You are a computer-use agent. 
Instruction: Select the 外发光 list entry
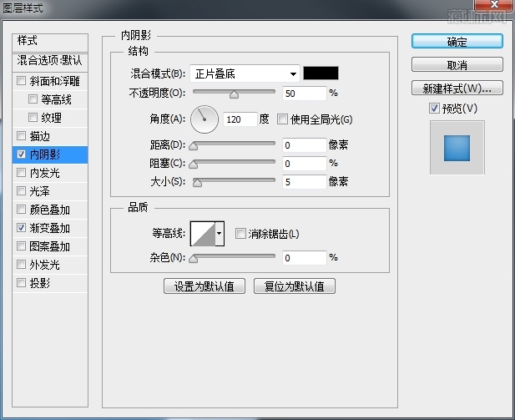50,265
